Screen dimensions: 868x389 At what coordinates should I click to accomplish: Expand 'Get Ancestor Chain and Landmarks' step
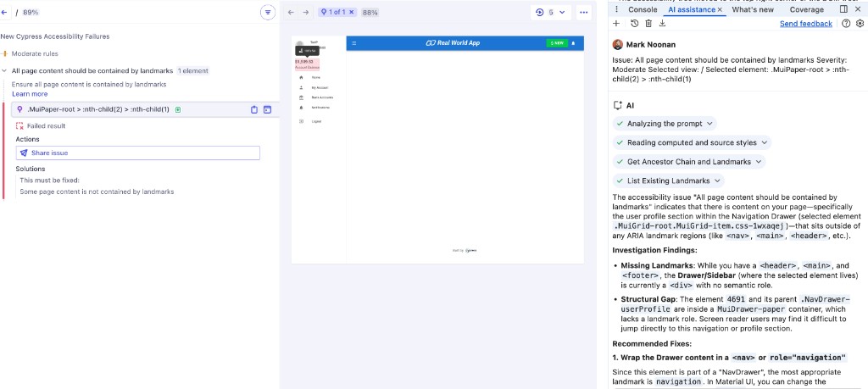[688, 162]
